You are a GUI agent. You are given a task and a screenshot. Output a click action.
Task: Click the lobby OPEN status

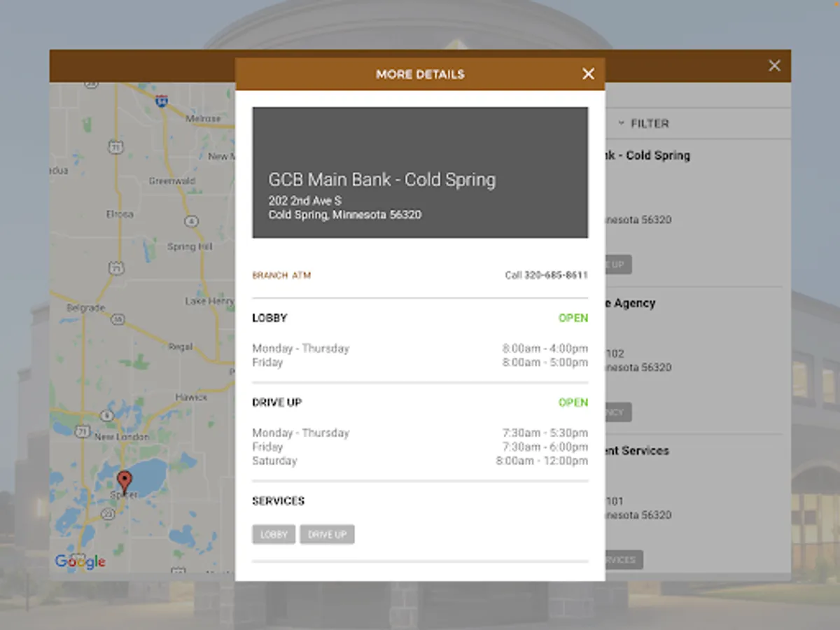573,318
